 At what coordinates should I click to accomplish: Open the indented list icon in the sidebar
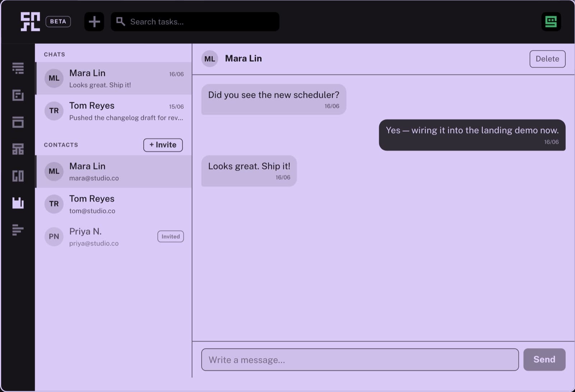tap(18, 68)
